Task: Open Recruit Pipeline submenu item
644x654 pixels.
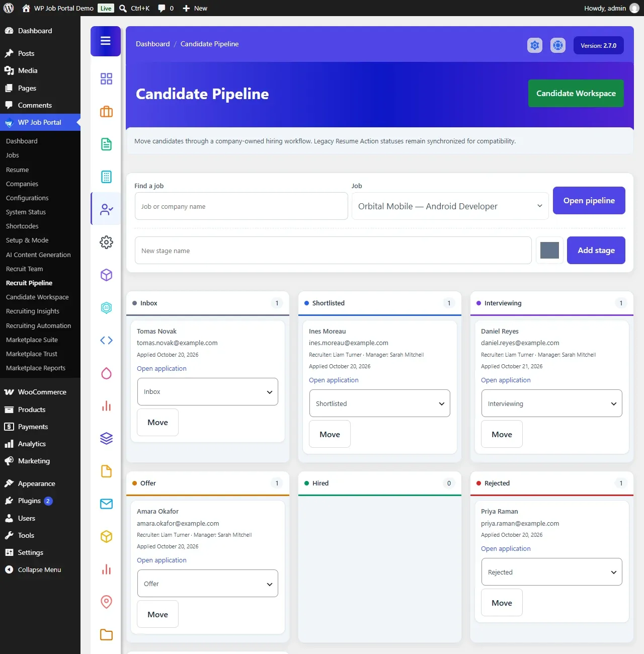Action: coord(29,283)
